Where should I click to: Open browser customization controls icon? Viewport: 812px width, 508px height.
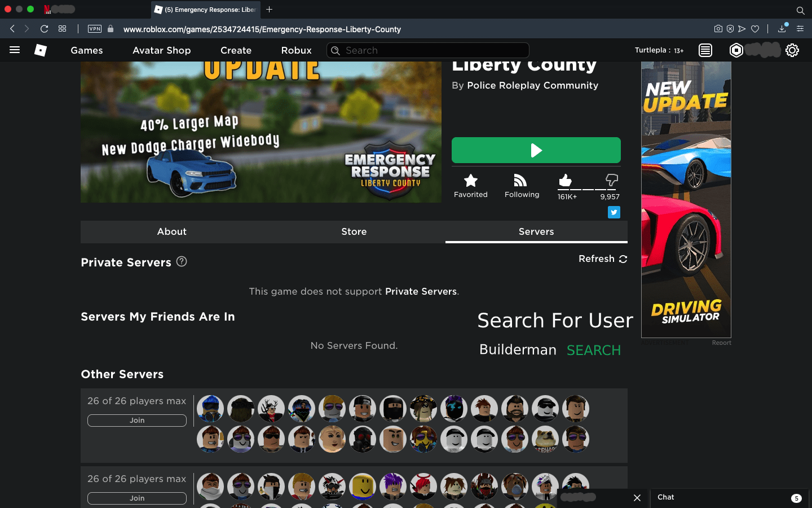coord(800,28)
